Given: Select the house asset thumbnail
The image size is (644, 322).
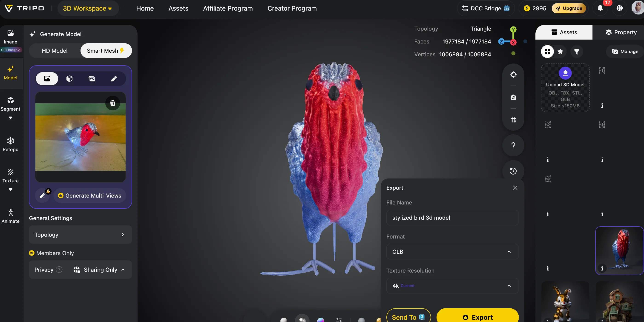Looking at the screenshot, I should point(619,302).
